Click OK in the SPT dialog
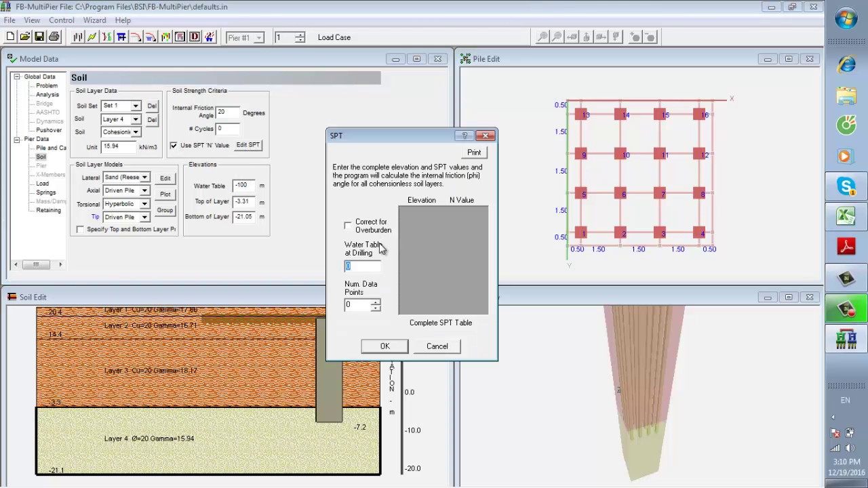The width and height of the screenshot is (868, 488). (x=384, y=346)
